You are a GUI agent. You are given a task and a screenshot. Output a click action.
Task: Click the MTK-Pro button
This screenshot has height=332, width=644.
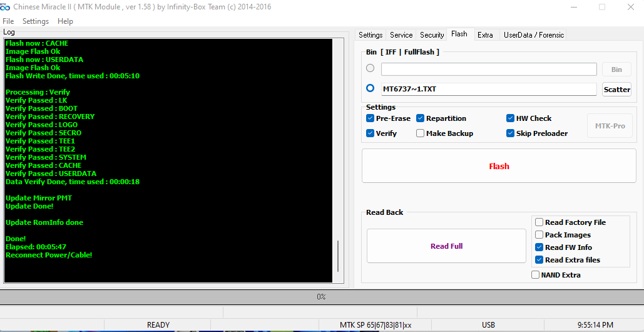tap(610, 126)
